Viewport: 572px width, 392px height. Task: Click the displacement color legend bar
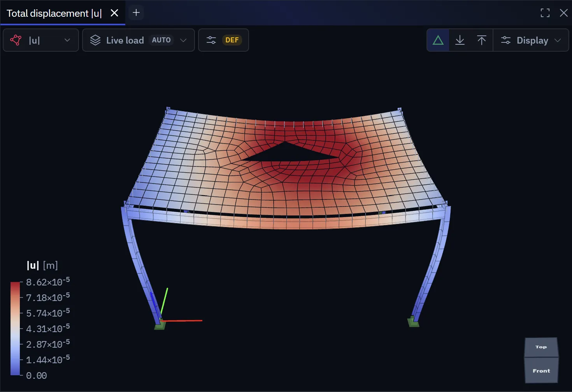click(15, 329)
